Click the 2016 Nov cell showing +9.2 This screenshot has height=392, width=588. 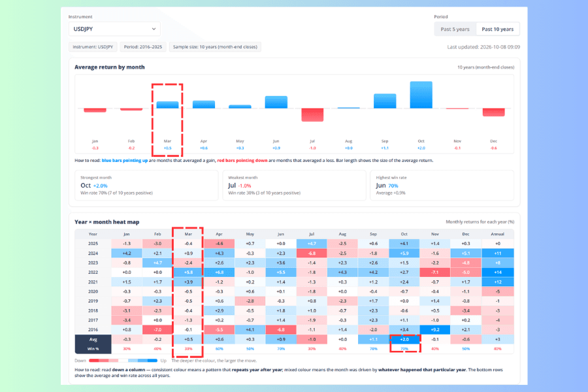tap(435, 330)
